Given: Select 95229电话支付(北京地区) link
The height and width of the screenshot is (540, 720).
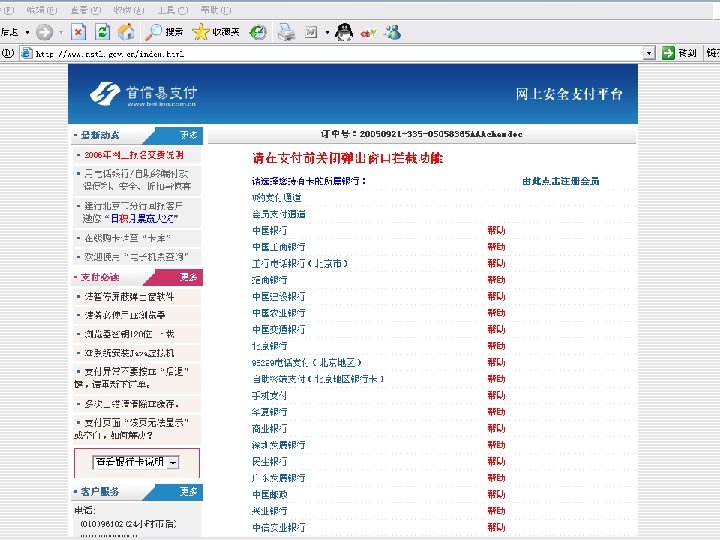Looking at the screenshot, I should tap(307, 363).
